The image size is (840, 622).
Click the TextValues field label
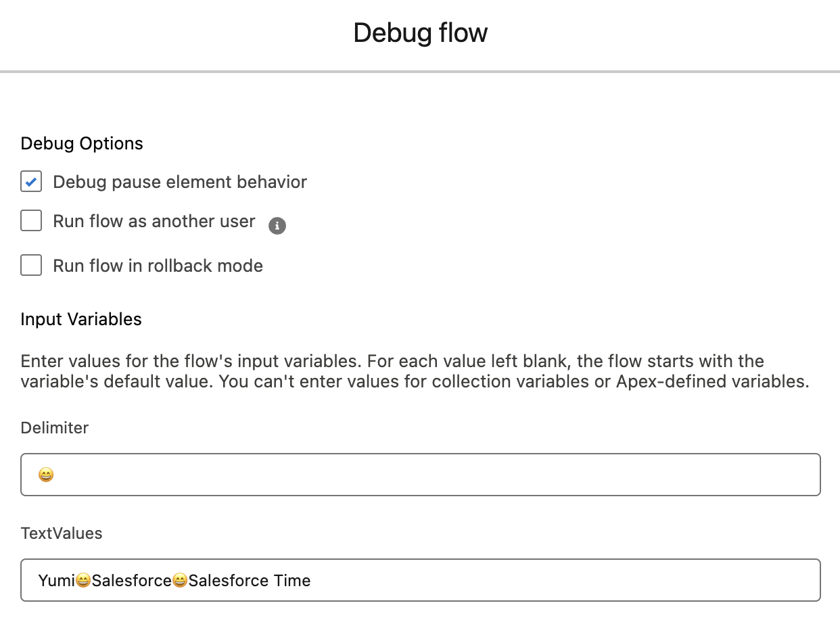point(61,533)
